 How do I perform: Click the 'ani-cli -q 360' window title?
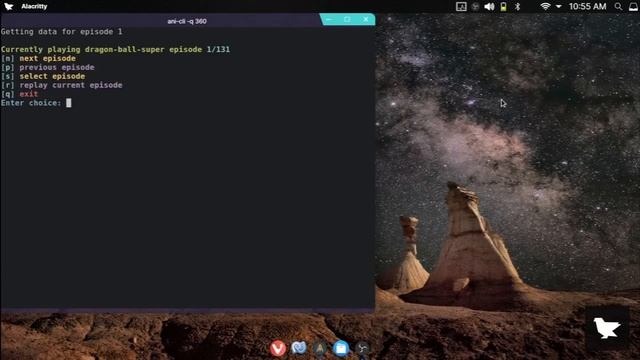point(187,21)
